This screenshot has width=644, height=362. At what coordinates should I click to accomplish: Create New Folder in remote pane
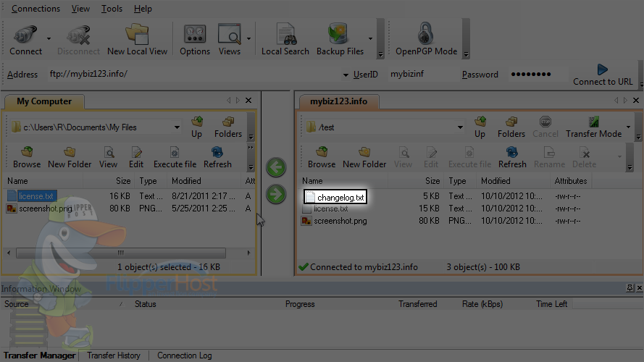click(364, 158)
